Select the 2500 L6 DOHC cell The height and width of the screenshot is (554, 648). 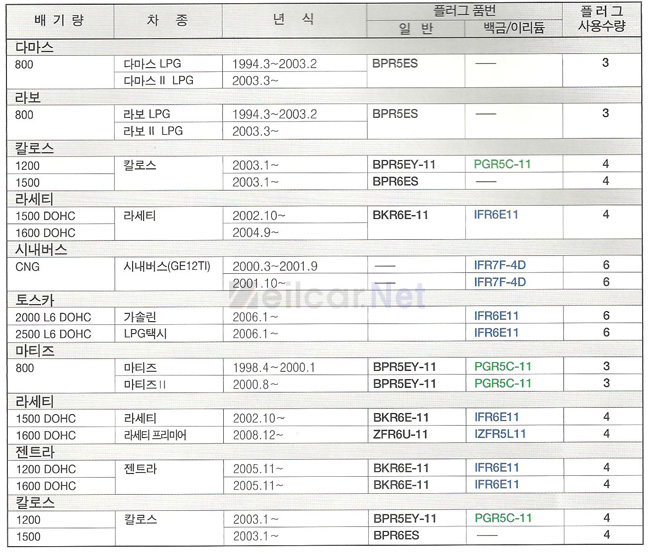point(53,334)
